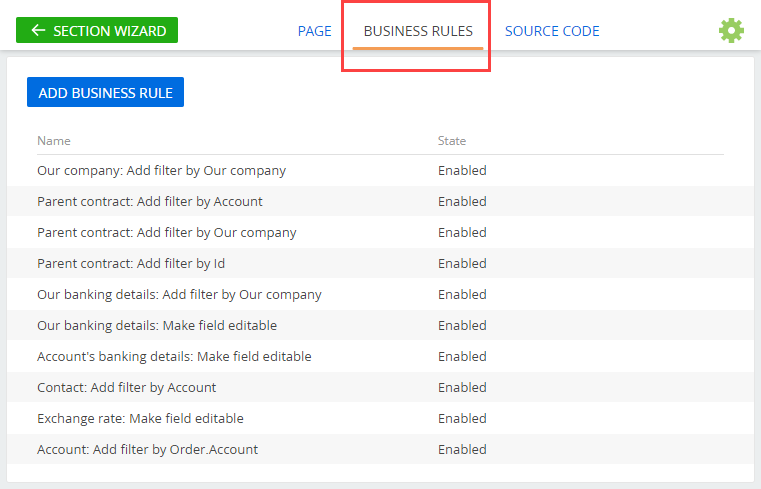Return to SECTION WIZARD
The image size is (761, 489).
point(97,30)
